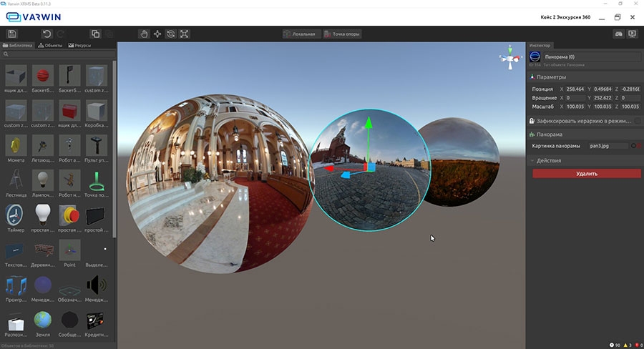This screenshot has width=644, height=349.
Task: Select the hand pan tool
Action: point(143,34)
